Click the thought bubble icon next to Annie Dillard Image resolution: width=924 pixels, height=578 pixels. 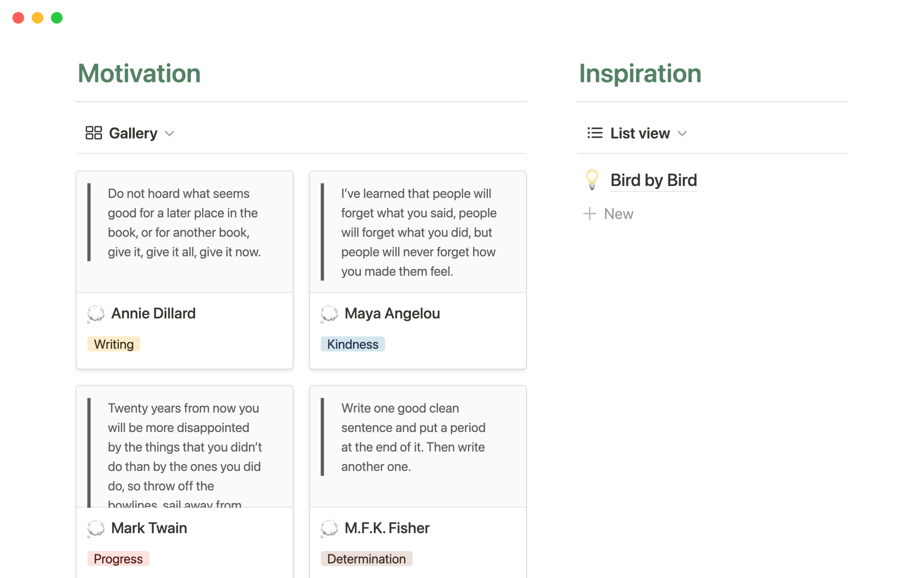click(96, 314)
